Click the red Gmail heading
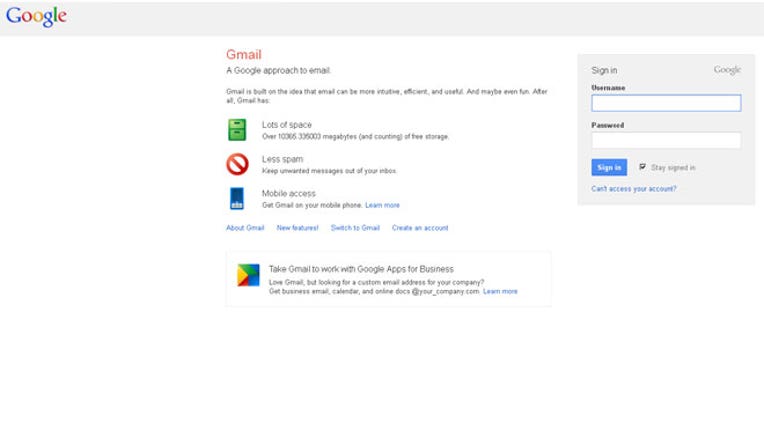The height and width of the screenshot is (432, 764). coord(244,55)
